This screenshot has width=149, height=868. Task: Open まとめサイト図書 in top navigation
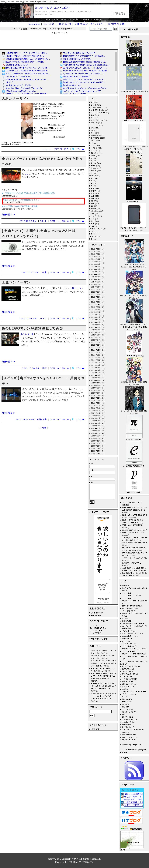[116, 24]
